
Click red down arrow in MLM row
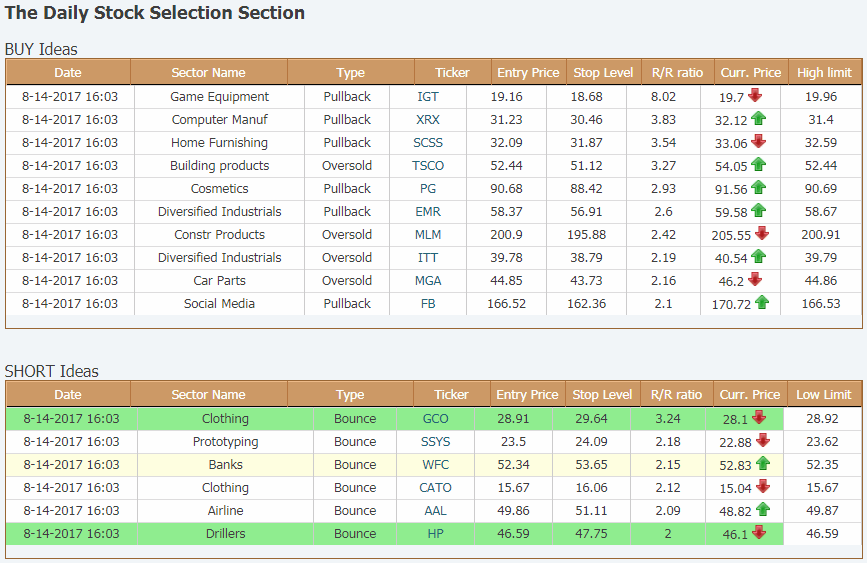[762, 233]
